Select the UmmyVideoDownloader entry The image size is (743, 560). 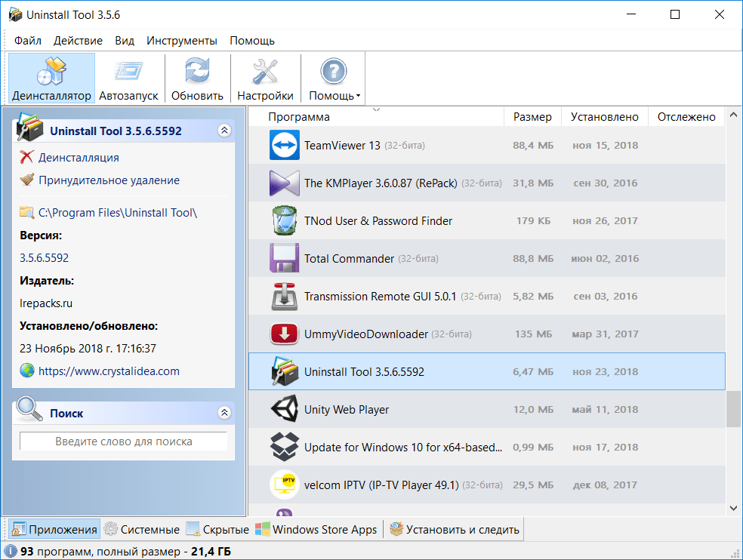click(365, 334)
